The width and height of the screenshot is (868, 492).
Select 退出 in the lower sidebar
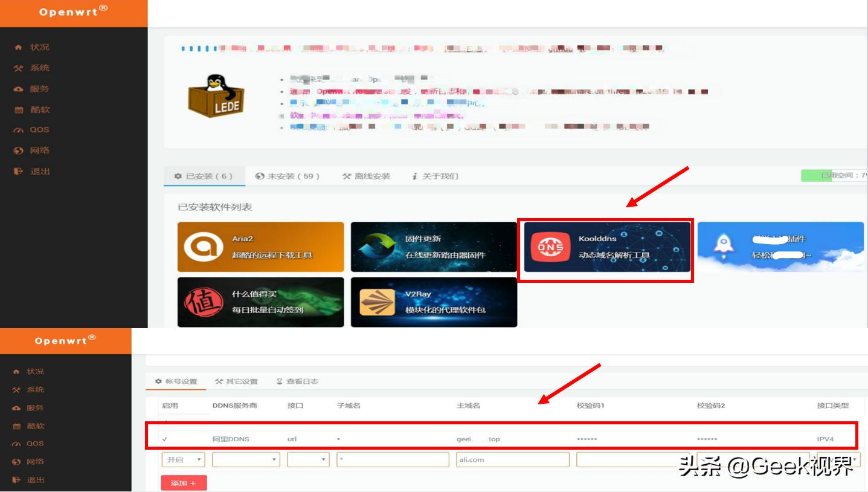coord(35,480)
